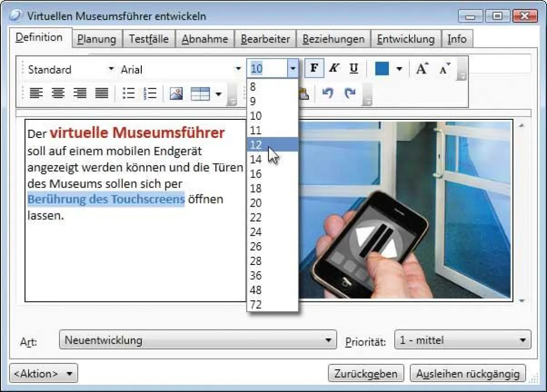Viewport: 547px width, 392px height.
Task: Select font size 16 from list
Action: 273,174
